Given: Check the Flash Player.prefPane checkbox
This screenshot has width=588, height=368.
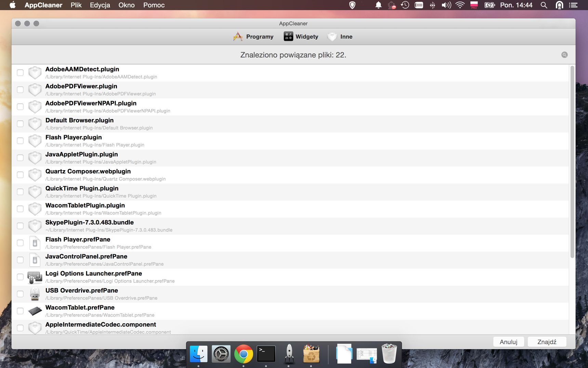Looking at the screenshot, I should tap(20, 243).
